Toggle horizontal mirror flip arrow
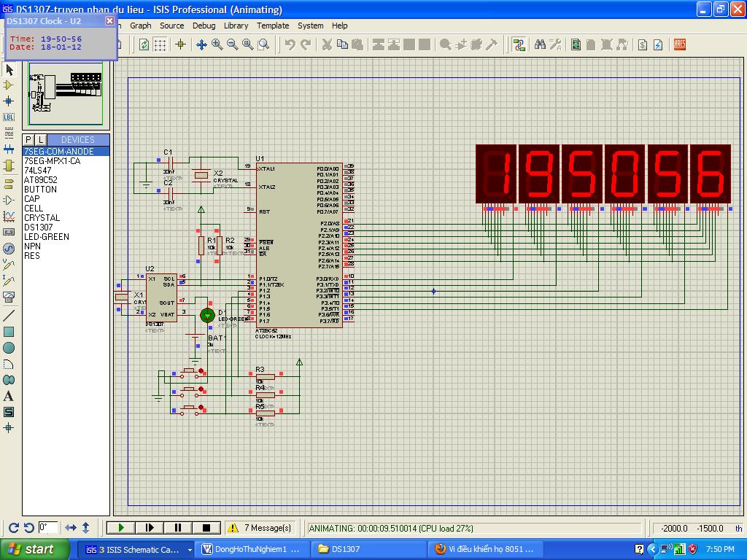The height and width of the screenshot is (560, 747). click(x=71, y=527)
